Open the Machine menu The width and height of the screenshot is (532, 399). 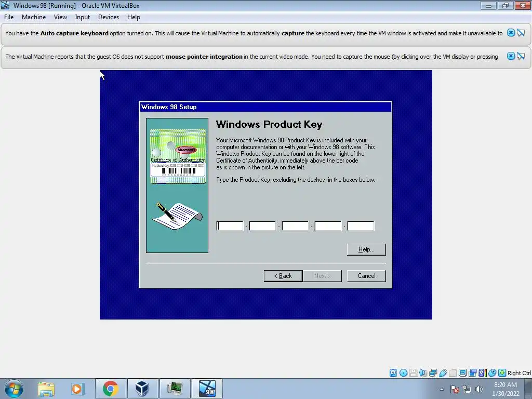(x=34, y=17)
